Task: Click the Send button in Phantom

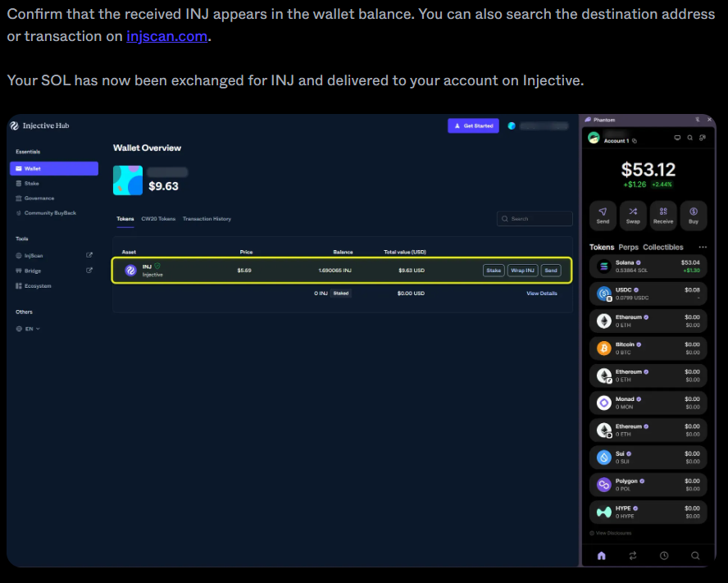Action: [603, 216]
